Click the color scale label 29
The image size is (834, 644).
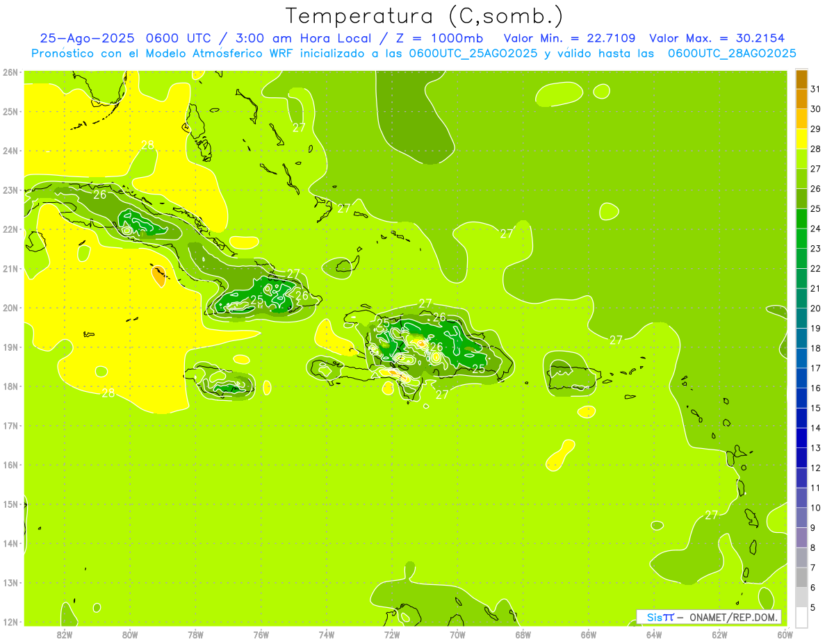pos(815,129)
